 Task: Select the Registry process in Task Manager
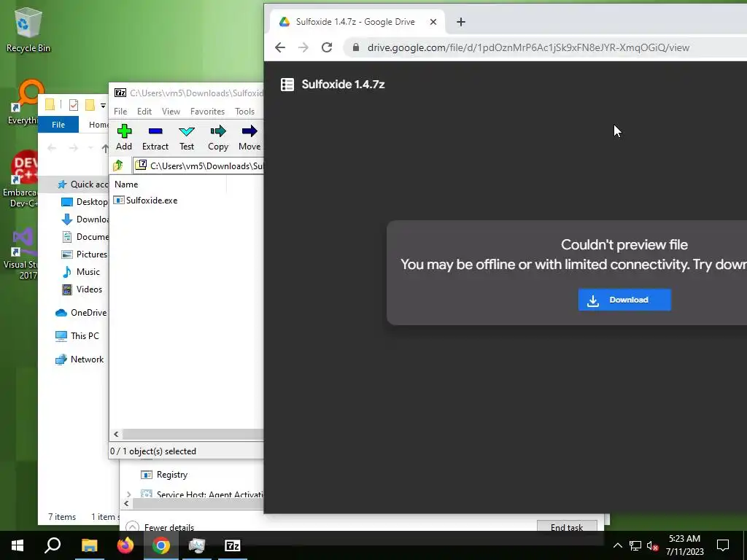click(164, 475)
